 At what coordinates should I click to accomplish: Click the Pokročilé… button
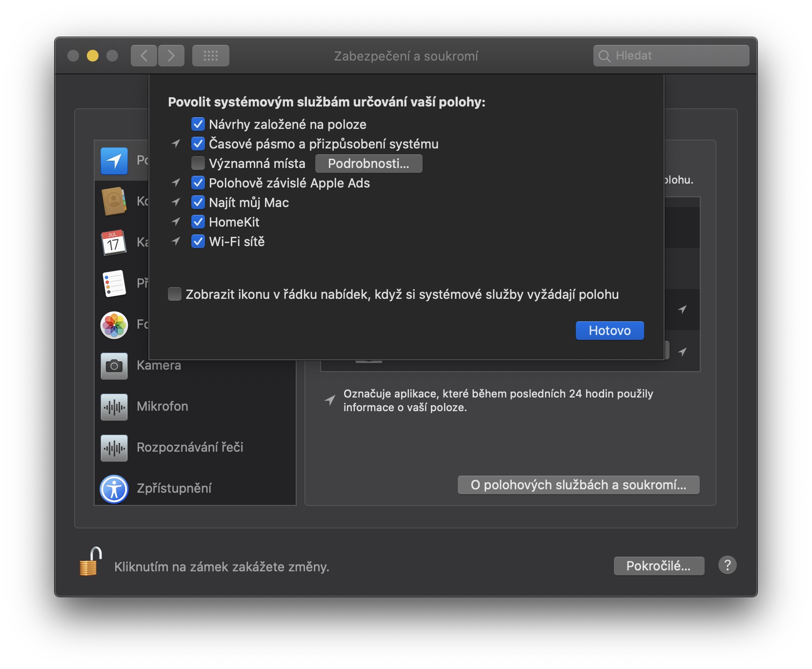[659, 566]
